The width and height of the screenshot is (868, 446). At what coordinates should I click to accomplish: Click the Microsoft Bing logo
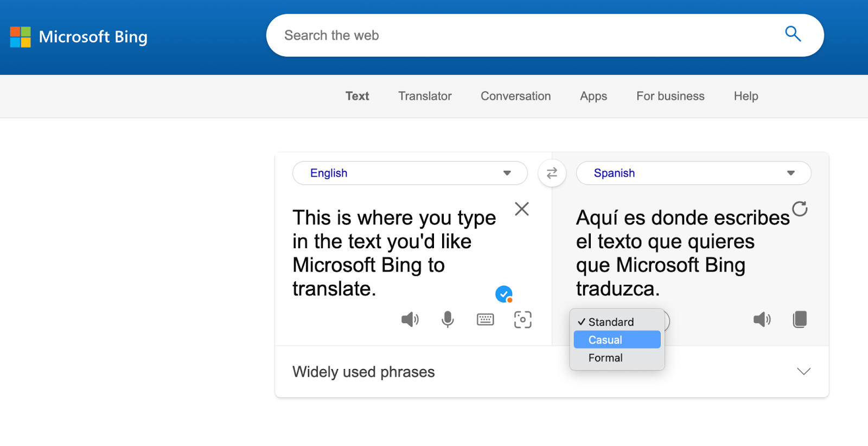(x=79, y=37)
